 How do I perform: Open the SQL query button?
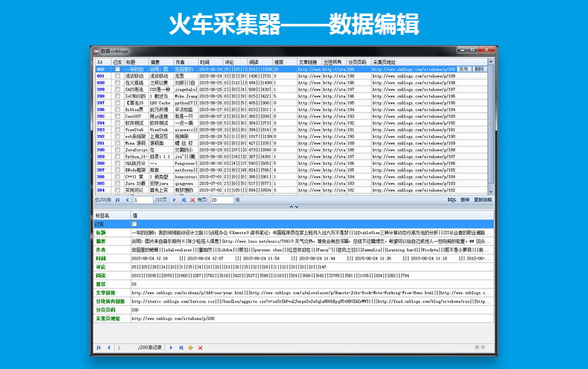tap(452, 200)
